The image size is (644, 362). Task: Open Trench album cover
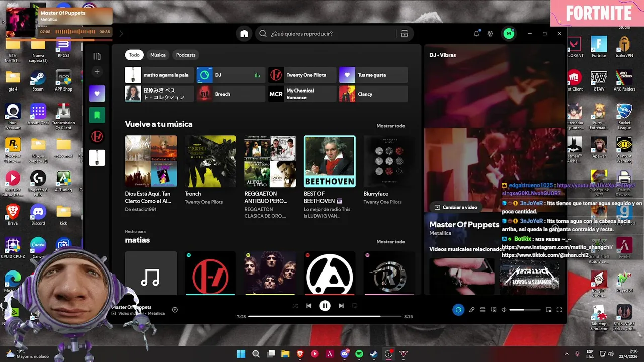pyautogui.click(x=210, y=161)
